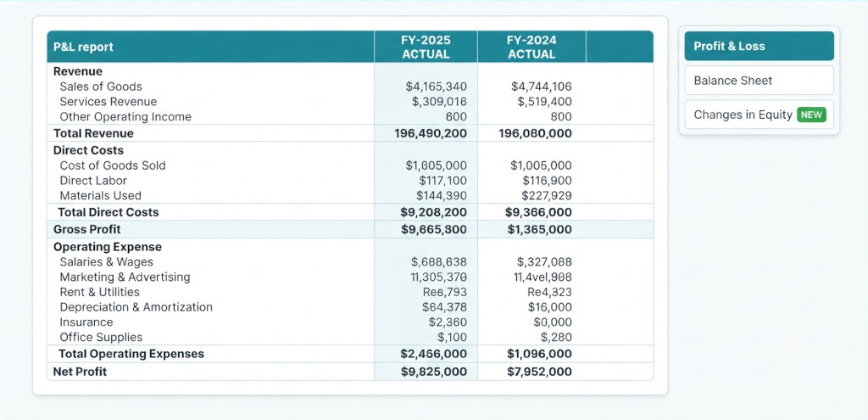Click the Gross Profit FY-2025 value
The width and height of the screenshot is (868, 420).
(433, 229)
